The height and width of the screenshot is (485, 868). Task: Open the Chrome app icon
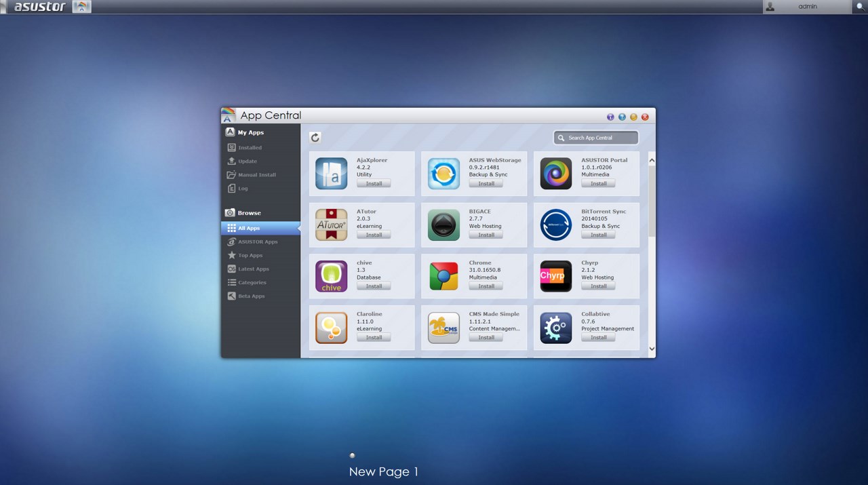click(x=443, y=276)
